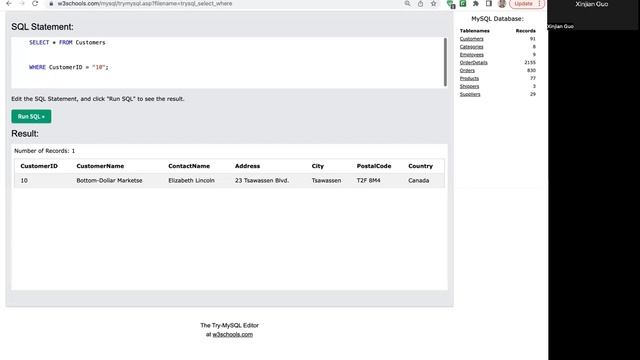
Task: Open the green shield extension icon
Action: [451, 4]
